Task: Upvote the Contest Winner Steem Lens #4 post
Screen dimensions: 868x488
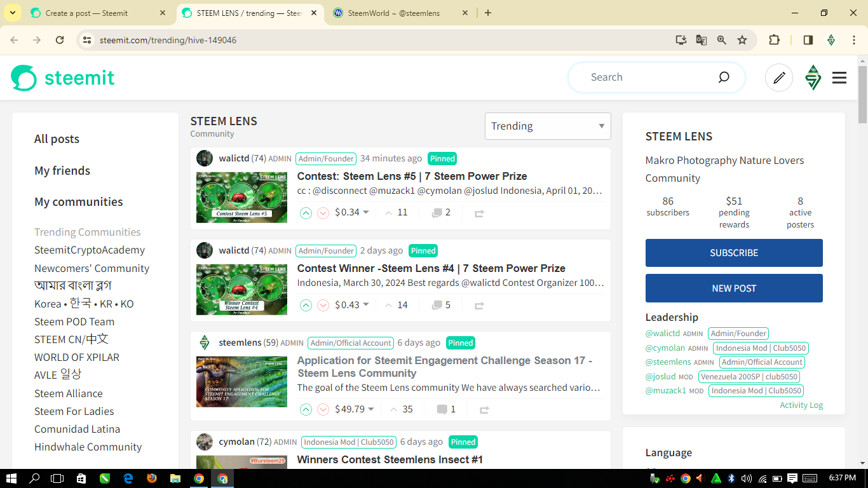Action: point(306,305)
